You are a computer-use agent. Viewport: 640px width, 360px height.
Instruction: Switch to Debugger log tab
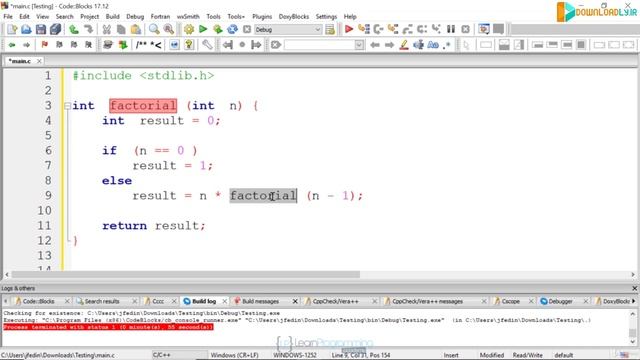560,301
